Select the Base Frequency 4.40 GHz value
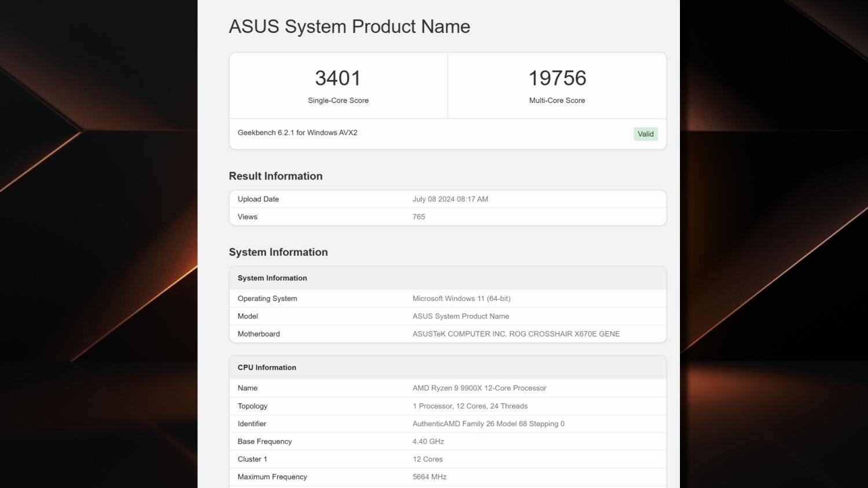The height and width of the screenshot is (488, 868). tap(428, 441)
